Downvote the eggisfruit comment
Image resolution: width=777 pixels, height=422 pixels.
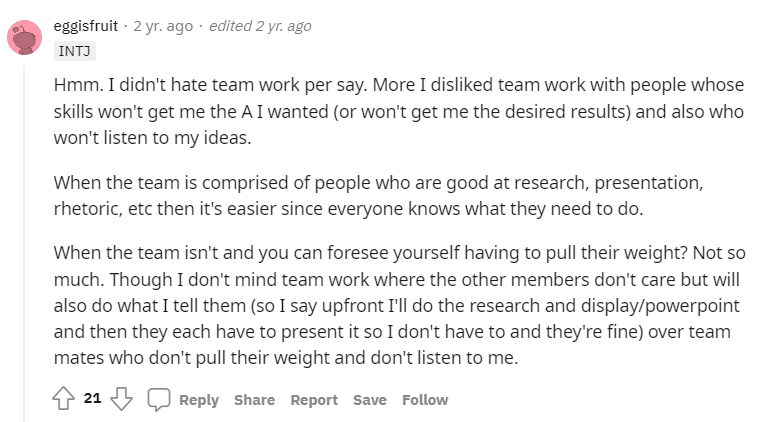point(121,399)
